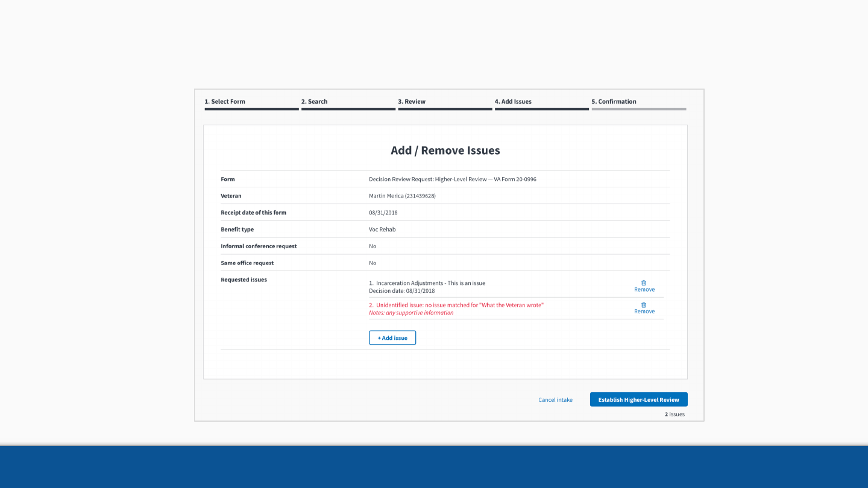Click Cancel intake link
Image resolution: width=868 pixels, height=488 pixels.
(556, 400)
